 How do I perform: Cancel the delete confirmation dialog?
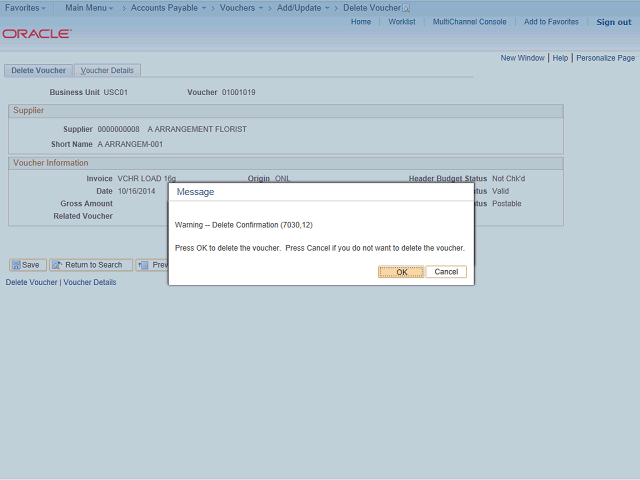(x=446, y=272)
